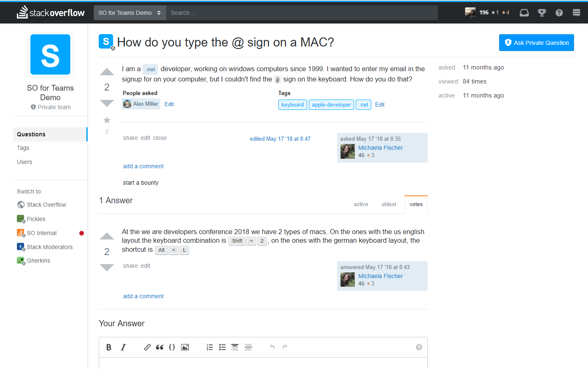Open Alex Miller's user chip
588x369 pixels.
[x=141, y=104]
